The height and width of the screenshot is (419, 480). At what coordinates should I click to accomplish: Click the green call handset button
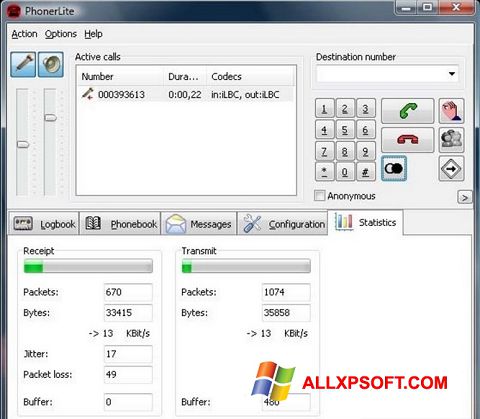pyautogui.click(x=408, y=111)
